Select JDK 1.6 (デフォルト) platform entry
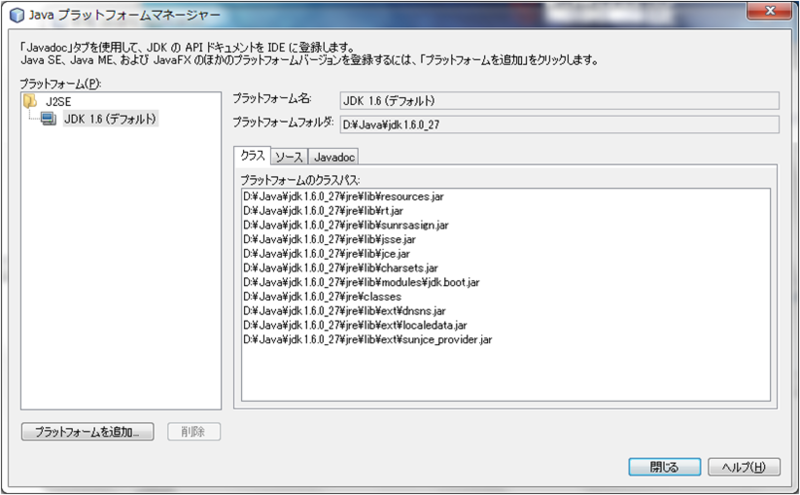 pos(110,119)
